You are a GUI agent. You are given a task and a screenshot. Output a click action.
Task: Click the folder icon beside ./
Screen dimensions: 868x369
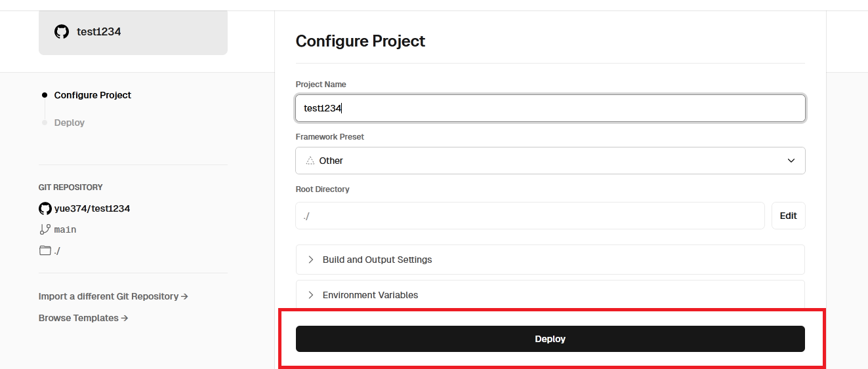(45, 250)
